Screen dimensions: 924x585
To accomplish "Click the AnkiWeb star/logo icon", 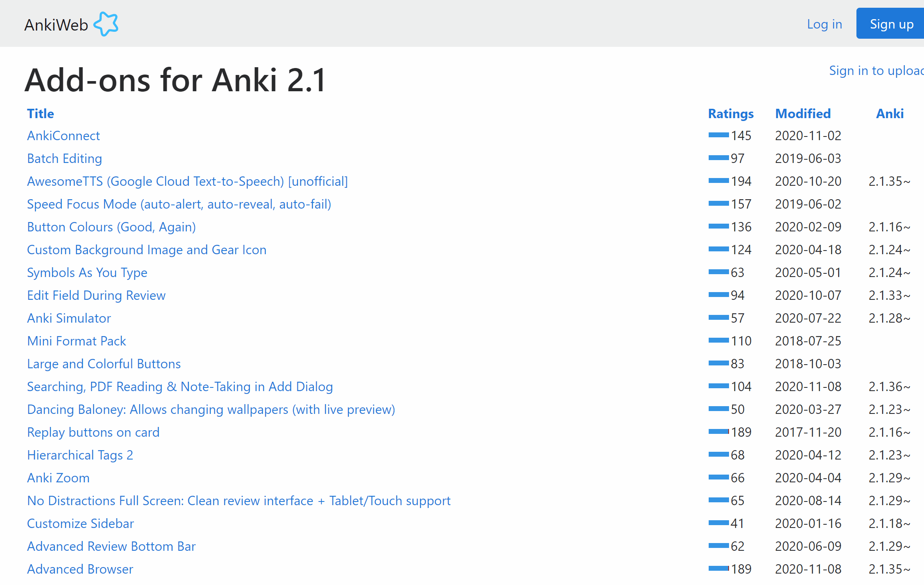I will pos(107,24).
